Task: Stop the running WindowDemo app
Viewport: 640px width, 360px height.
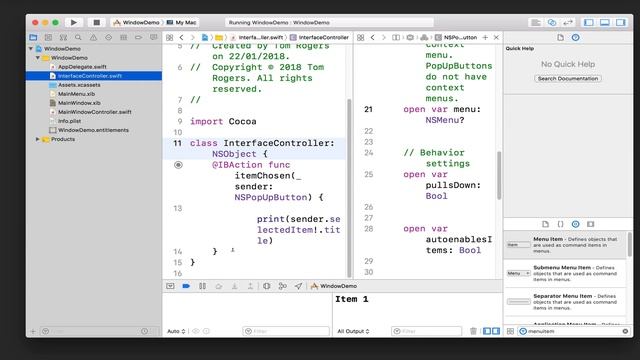Action: (96, 22)
